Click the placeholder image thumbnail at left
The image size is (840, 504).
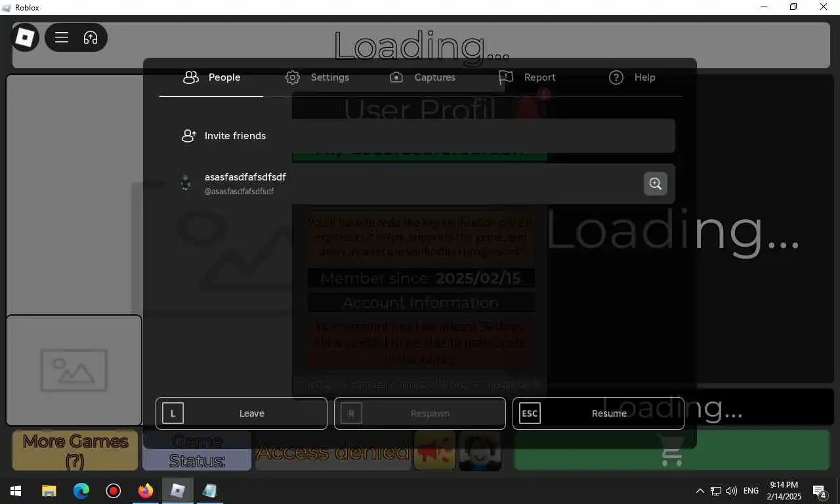point(74,371)
